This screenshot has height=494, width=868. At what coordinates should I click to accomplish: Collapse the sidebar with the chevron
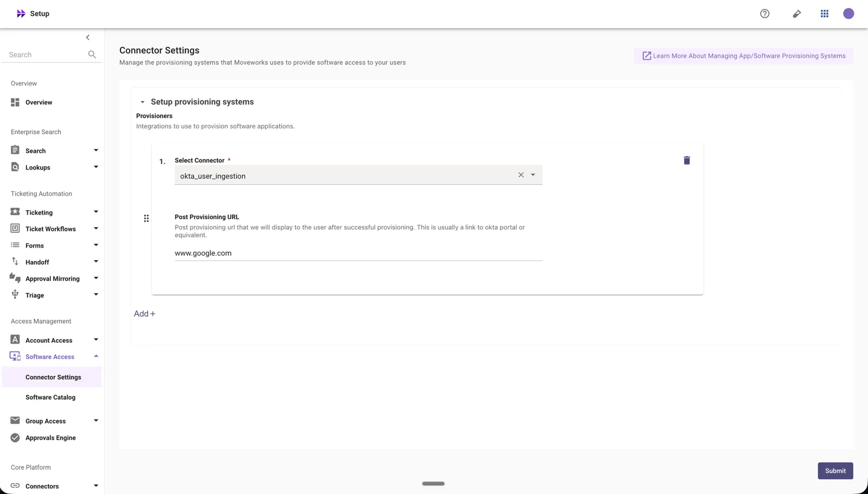(88, 37)
